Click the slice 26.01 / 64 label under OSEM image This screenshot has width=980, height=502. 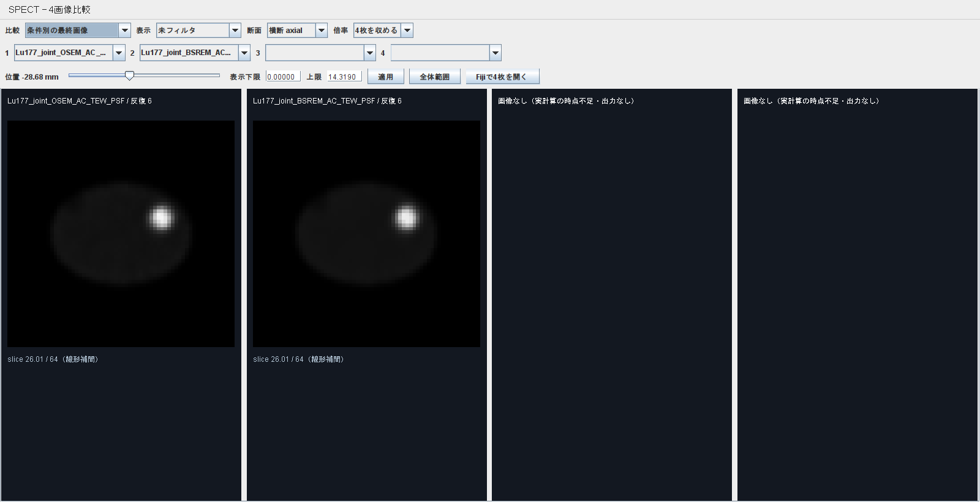click(x=53, y=359)
